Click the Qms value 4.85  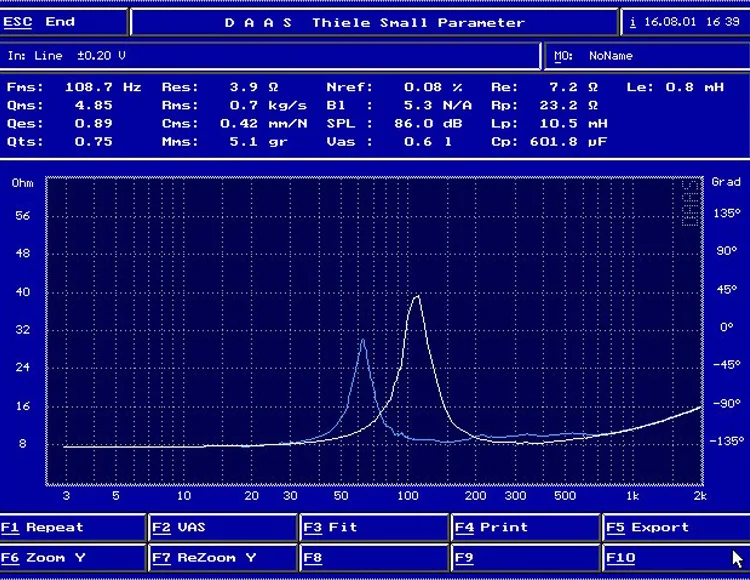coord(93,105)
